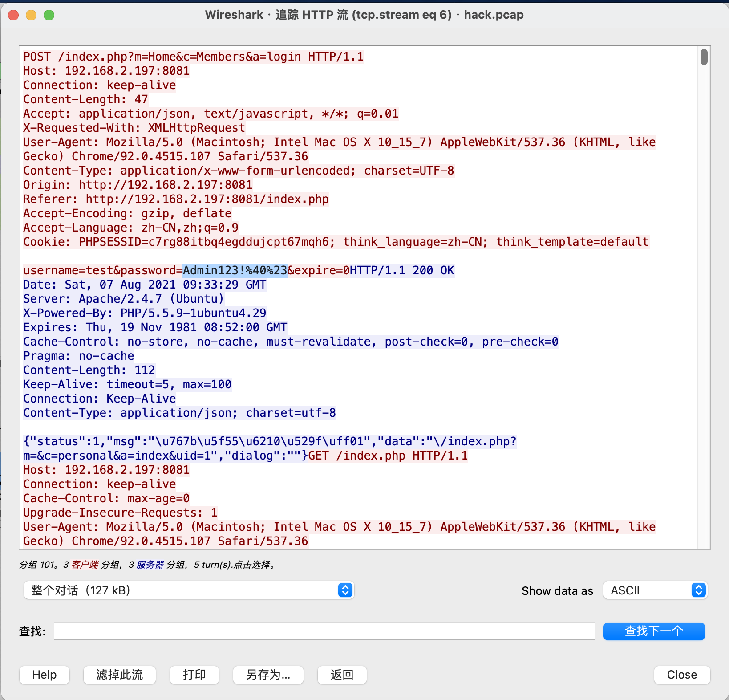
Task: Close the Follow HTTP Stream dialog
Action: click(682, 675)
